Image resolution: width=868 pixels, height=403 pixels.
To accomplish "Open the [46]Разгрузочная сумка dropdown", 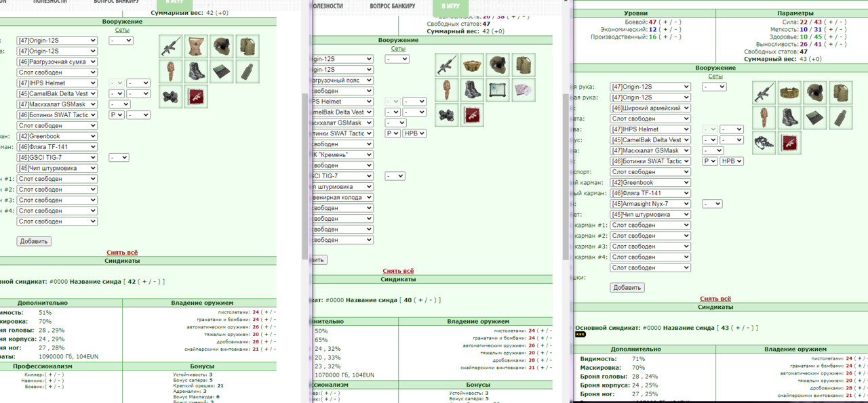I will click(x=57, y=62).
